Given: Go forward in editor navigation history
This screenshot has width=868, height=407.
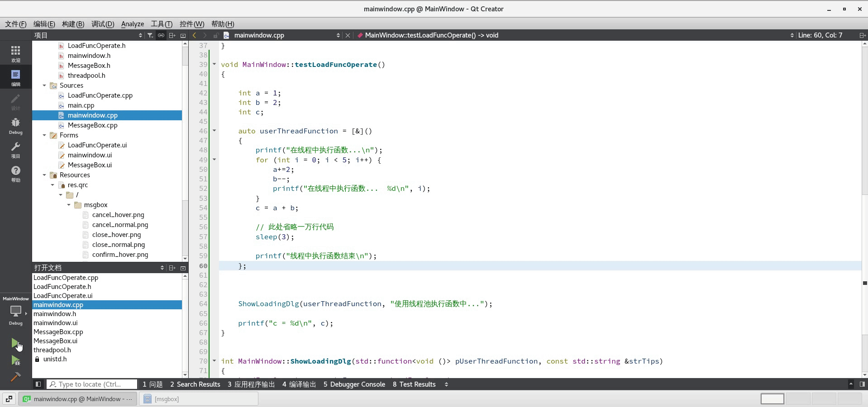Looking at the screenshot, I should click(205, 35).
